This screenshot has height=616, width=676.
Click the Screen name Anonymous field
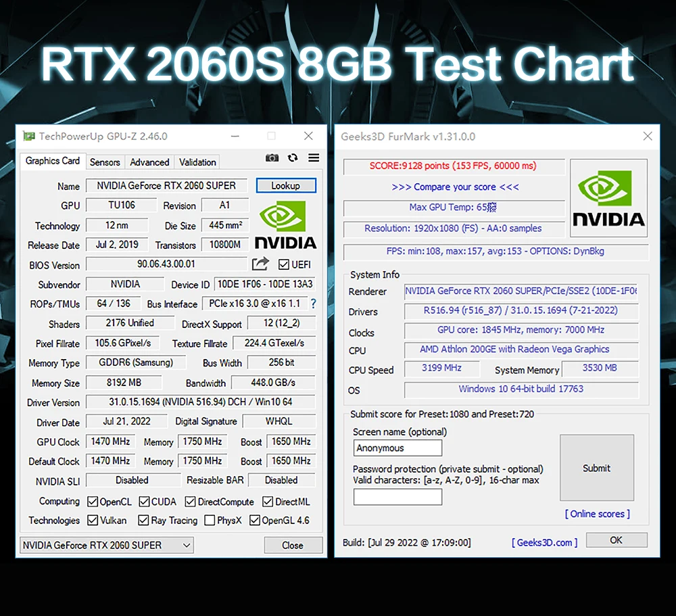point(397,448)
